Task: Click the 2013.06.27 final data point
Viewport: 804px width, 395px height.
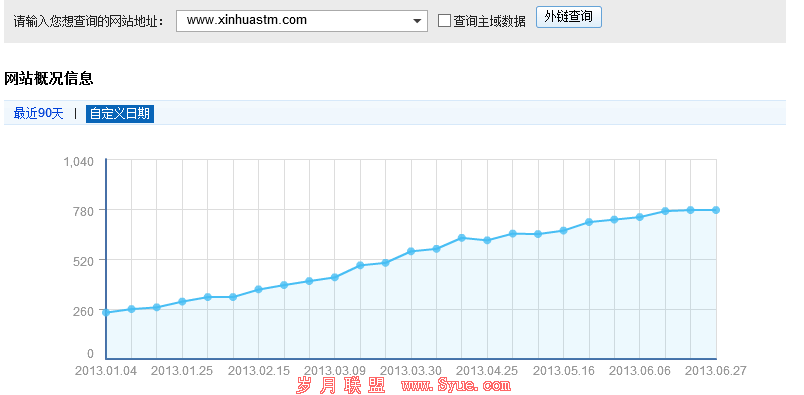Action: pyautogui.click(x=716, y=210)
